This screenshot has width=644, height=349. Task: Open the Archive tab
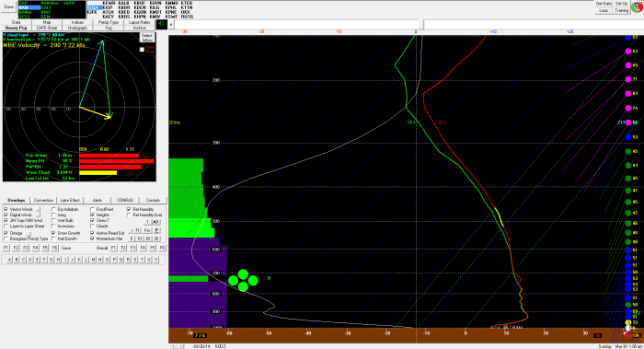coord(139,28)
